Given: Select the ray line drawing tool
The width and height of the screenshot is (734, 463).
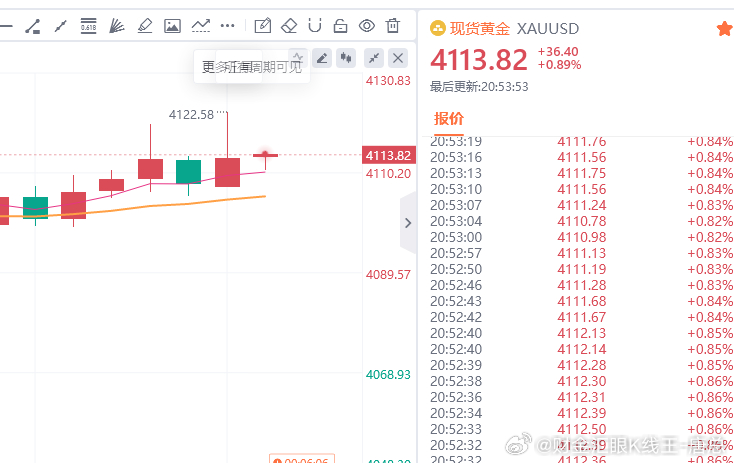Looking at the screenshot, I should pos(60,26).
